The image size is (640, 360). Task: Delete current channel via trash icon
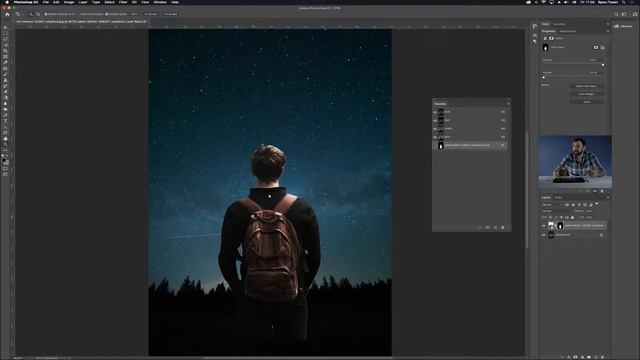pos(503,227)
